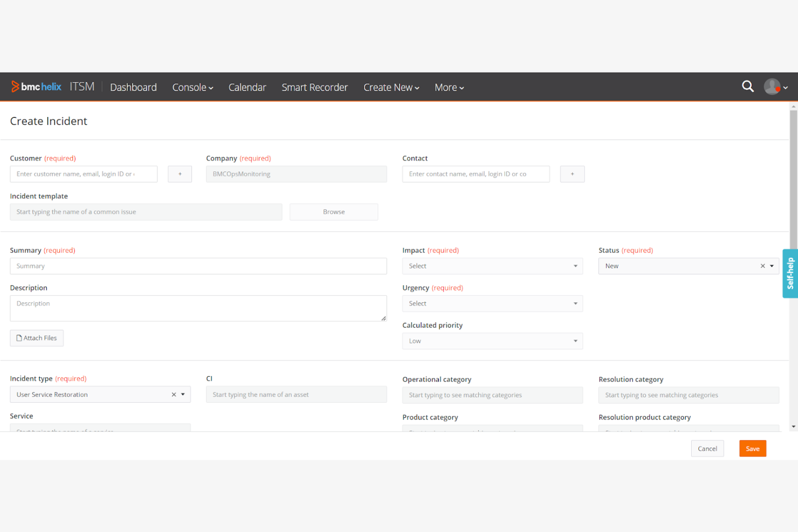Open the search magnifier icon
The image size is (798, 532).
coord(748,86)
